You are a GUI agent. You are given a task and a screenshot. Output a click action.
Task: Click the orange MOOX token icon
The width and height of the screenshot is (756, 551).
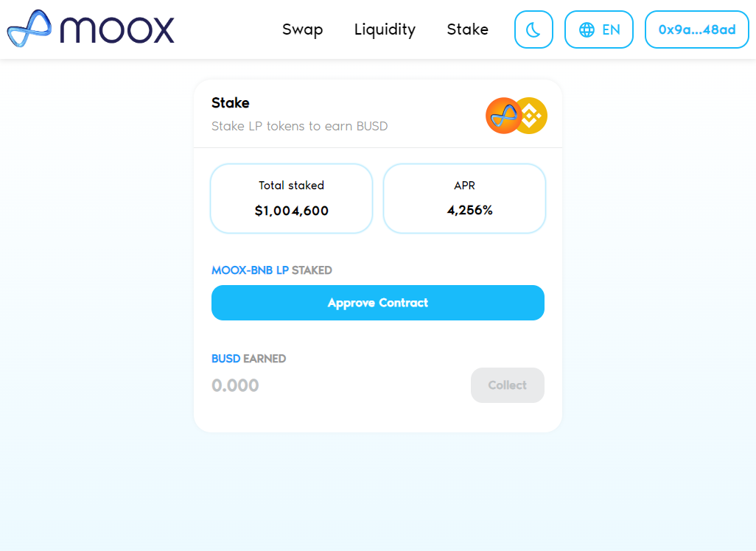(503, 116)
